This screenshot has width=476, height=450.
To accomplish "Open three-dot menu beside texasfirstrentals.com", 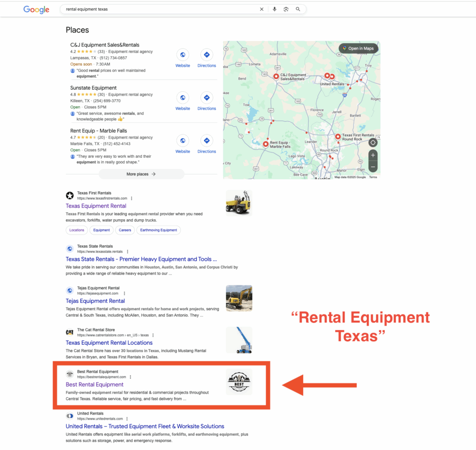I will click(132, 198).
